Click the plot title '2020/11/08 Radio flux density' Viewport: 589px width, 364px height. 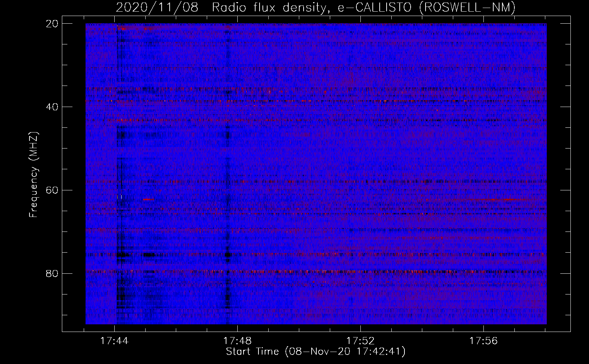tap(316, 7)
